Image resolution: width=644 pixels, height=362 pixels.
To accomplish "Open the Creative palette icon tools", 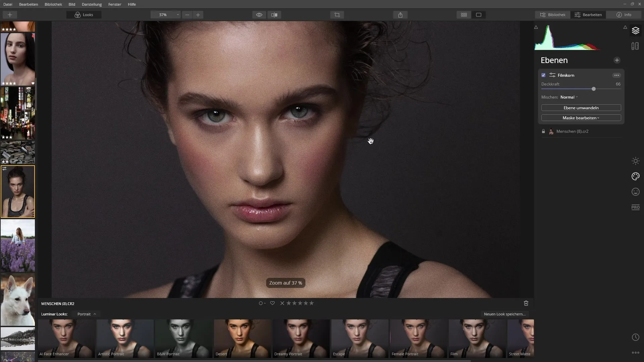I will (x=635, y=176).
